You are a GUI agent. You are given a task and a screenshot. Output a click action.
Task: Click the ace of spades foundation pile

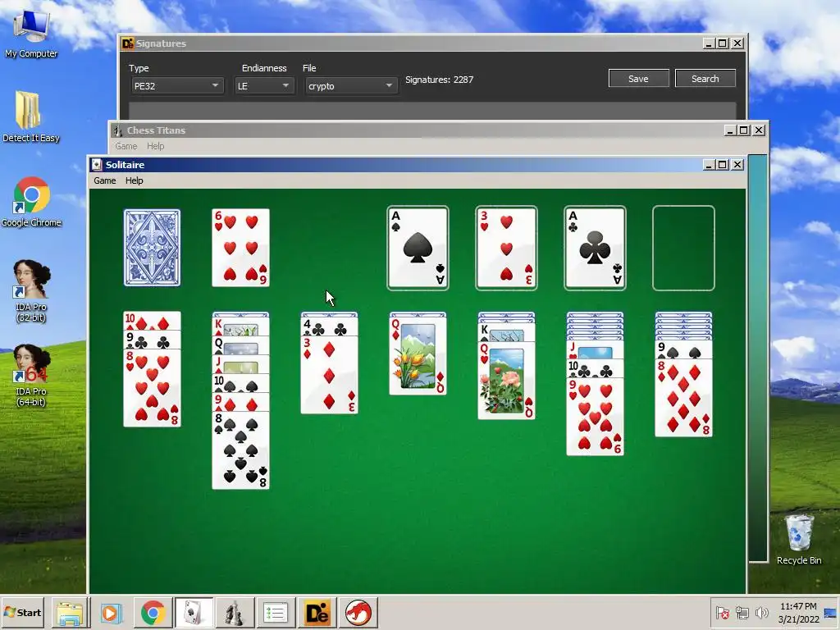(418, 248)
